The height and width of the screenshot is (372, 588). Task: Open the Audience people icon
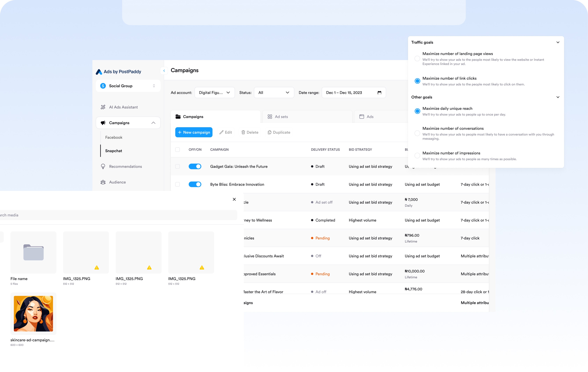coord(103,182)
